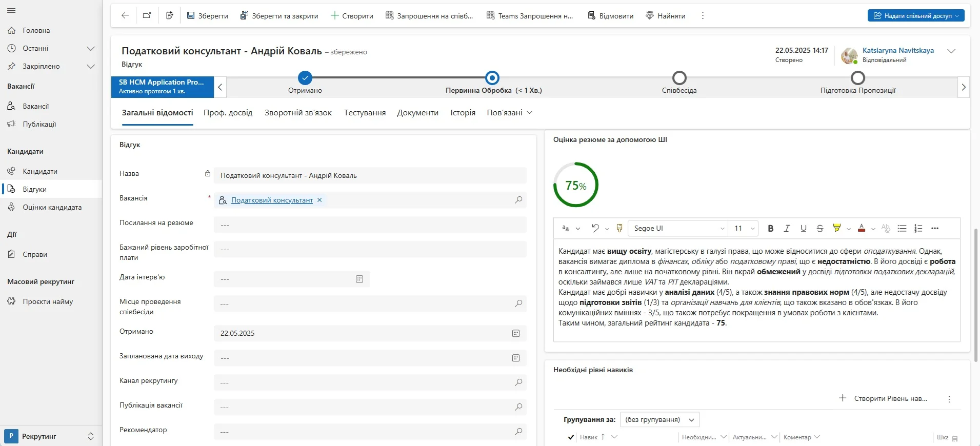Open the Групування за dropdown

[x=659, y=420]
